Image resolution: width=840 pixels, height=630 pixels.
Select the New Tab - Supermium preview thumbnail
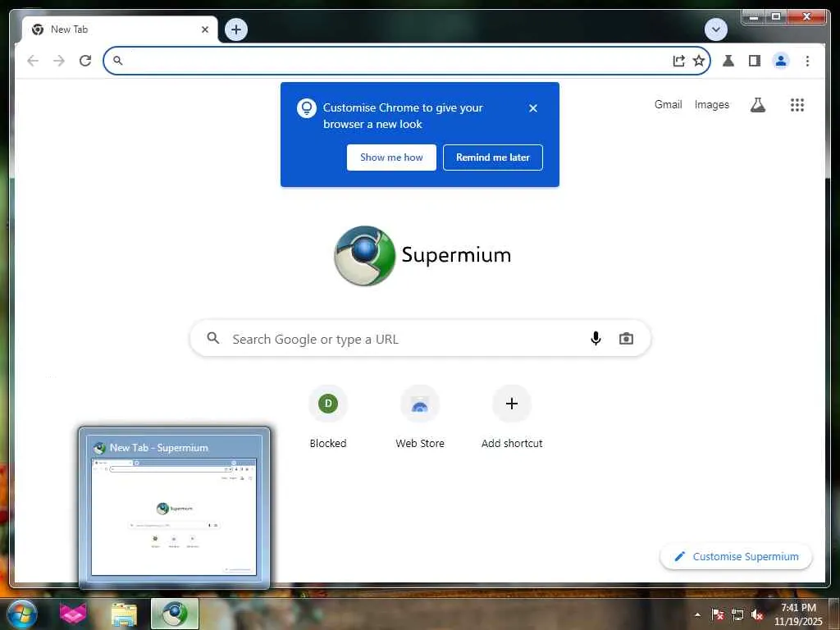pyautogui.click(x=174, y=509)
